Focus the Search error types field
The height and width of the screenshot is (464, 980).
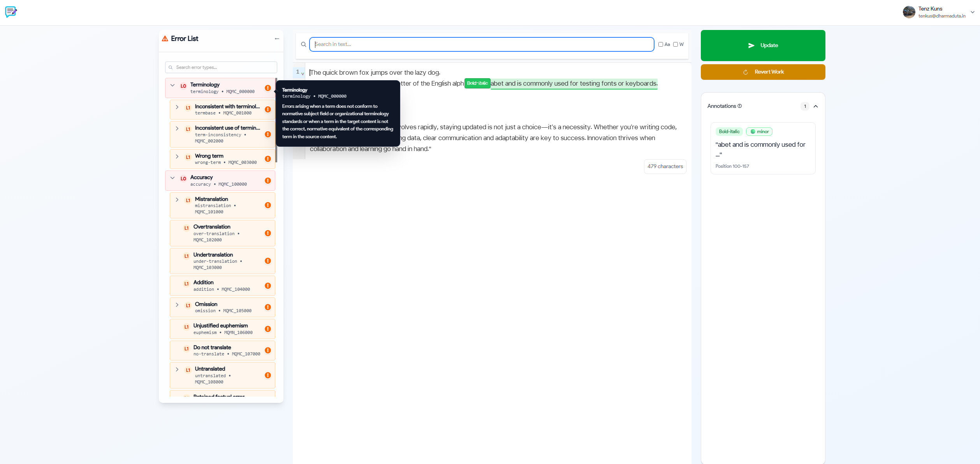point(223,67)
